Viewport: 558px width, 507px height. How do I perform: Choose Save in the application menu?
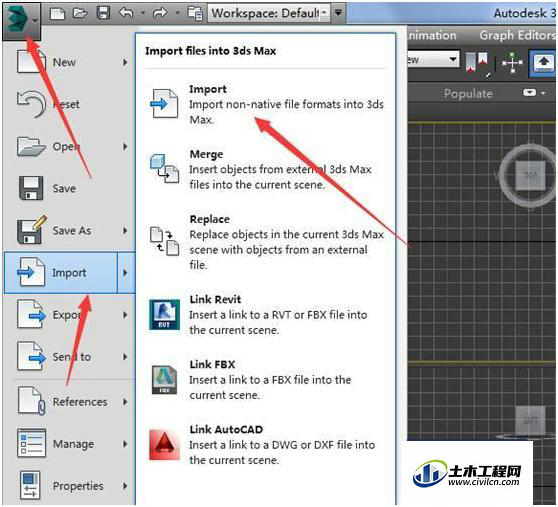point(70,188)
